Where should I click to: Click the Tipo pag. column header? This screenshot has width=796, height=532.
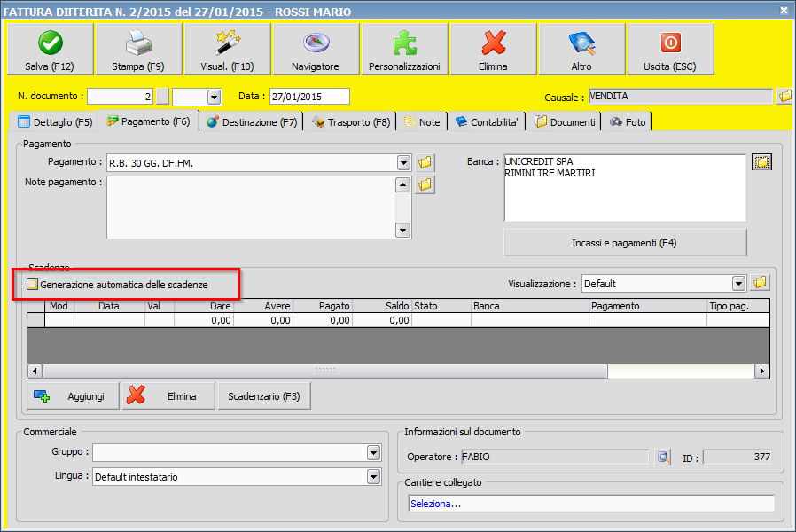(x=738, y=306)
